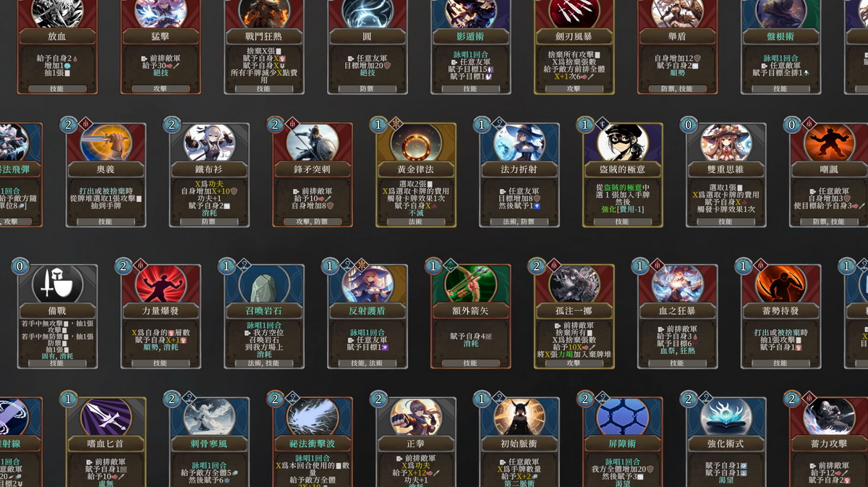Image resolution: width=868 pixels, height=487 pixels.
Task: Open the 強化術式 glowing book card
Action: pos(726,442)
